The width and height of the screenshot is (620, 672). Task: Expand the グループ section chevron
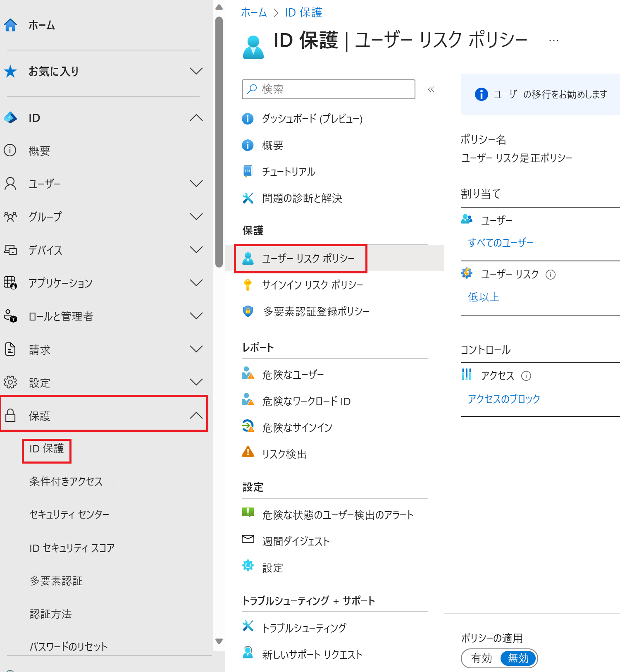(x=196, y=216)
